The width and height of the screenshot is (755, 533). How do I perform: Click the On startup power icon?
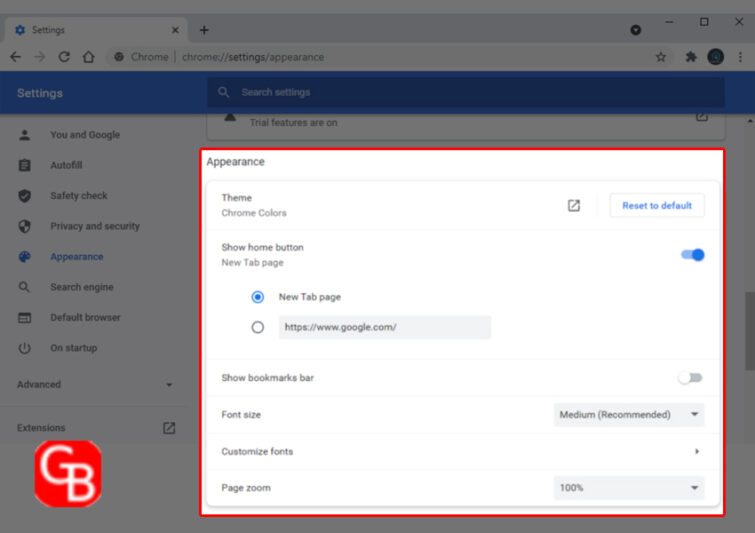point(25,348)
